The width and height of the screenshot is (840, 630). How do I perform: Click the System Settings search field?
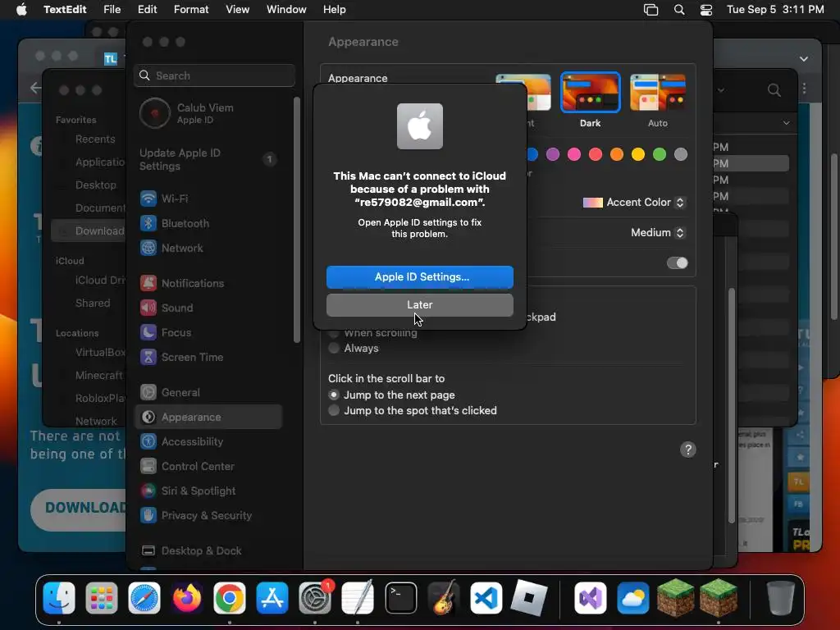coord(214,75)
